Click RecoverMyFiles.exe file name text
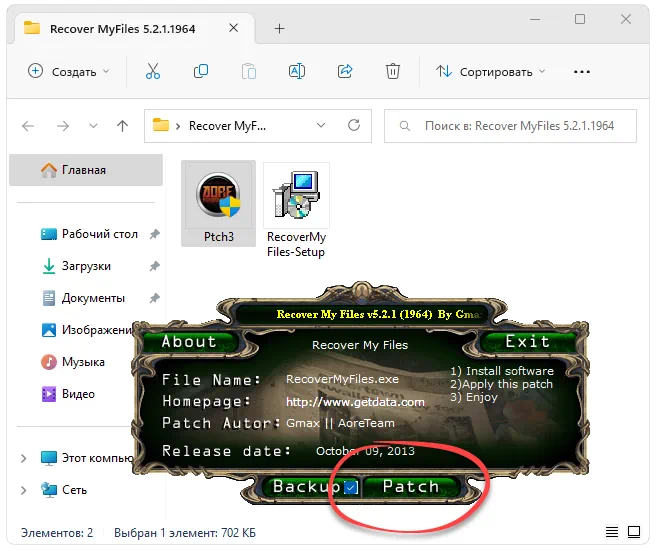This screenshot has height=551, width=656. pyautogui.click(x=342, y=379)
